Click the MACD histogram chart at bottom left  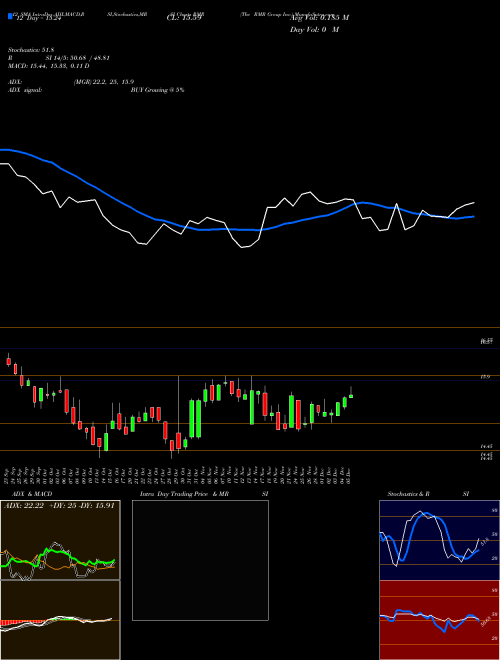[60, 620]
